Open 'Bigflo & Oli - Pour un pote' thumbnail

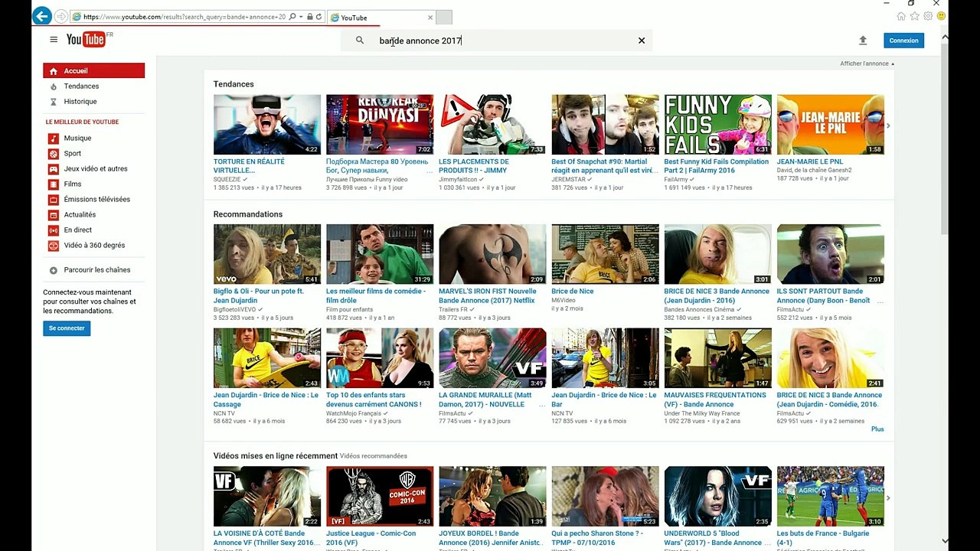pyautogui.click(x=267, y=254)
